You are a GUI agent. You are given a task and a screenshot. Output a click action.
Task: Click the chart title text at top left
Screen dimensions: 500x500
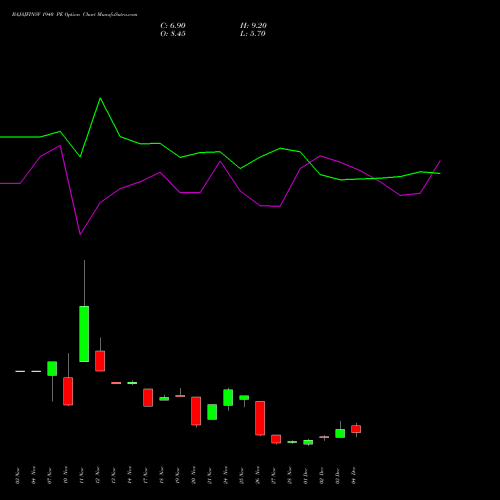[x=74, y=15]
